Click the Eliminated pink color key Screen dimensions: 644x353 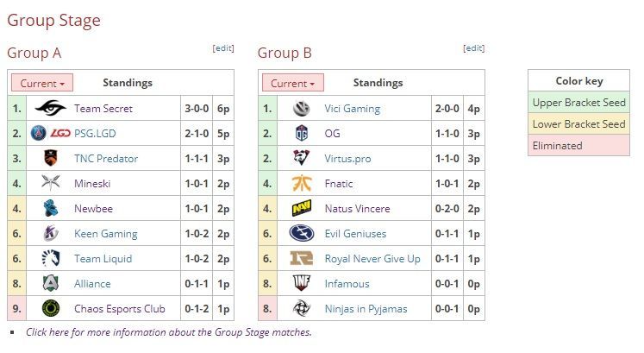578,146
